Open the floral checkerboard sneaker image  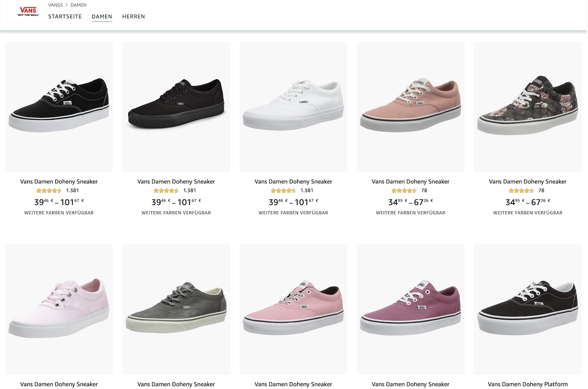[528, 106]
